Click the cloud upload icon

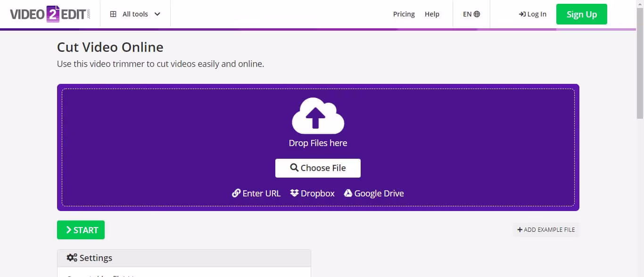click(x=318, y=116)
